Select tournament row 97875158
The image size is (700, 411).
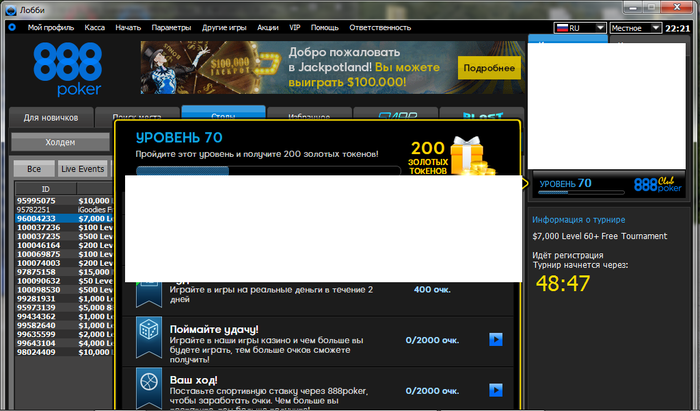click(x=64, y=272)
